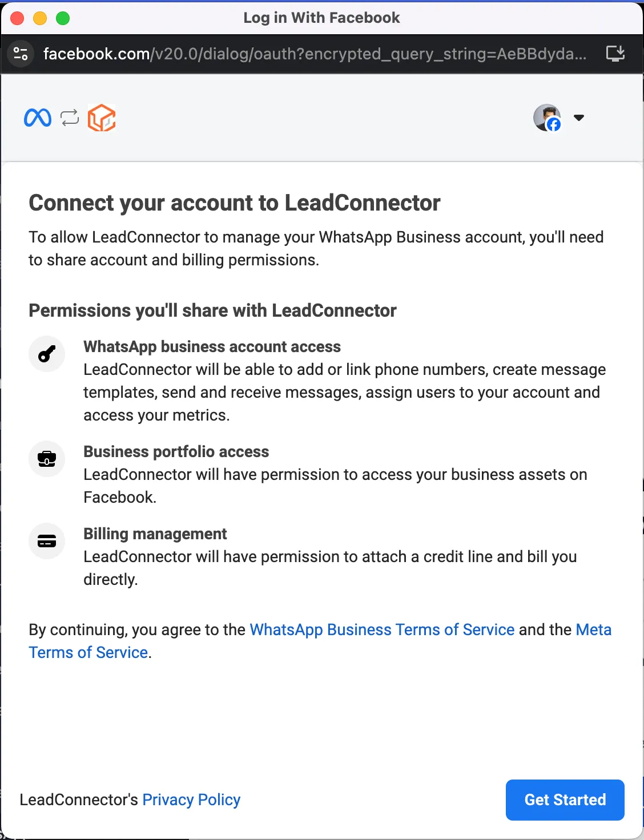Click the sync arrows icon between logos
Screen dimensions: 644x840
70,118
